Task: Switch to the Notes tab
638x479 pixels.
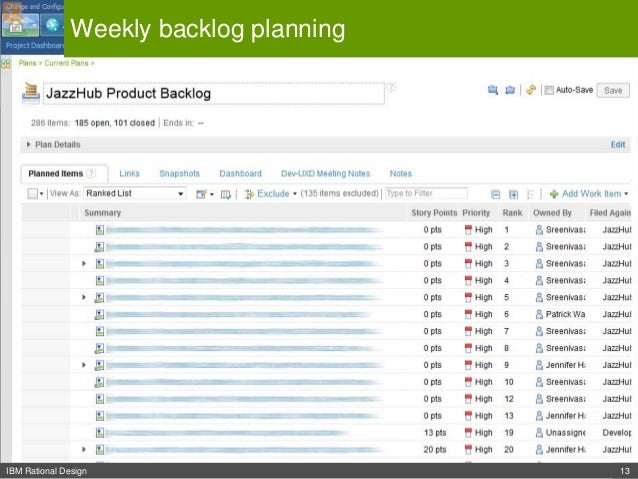Action: point(401,174)
